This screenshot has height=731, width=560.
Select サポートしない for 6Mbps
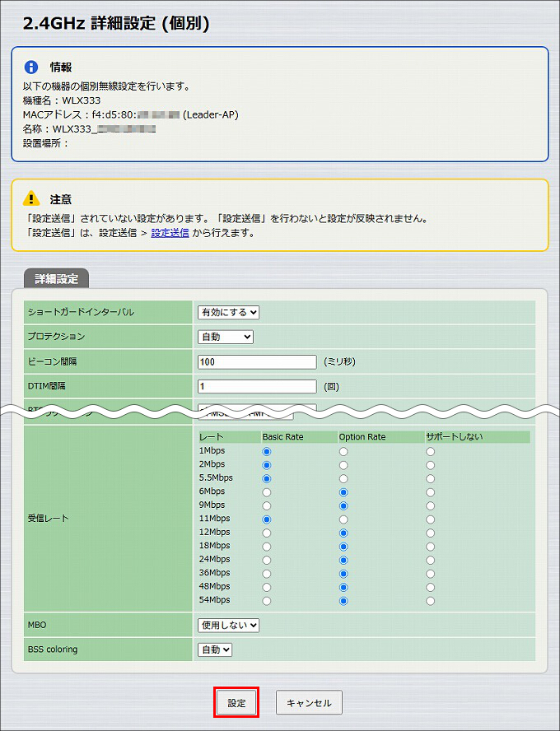pos(431,491)
